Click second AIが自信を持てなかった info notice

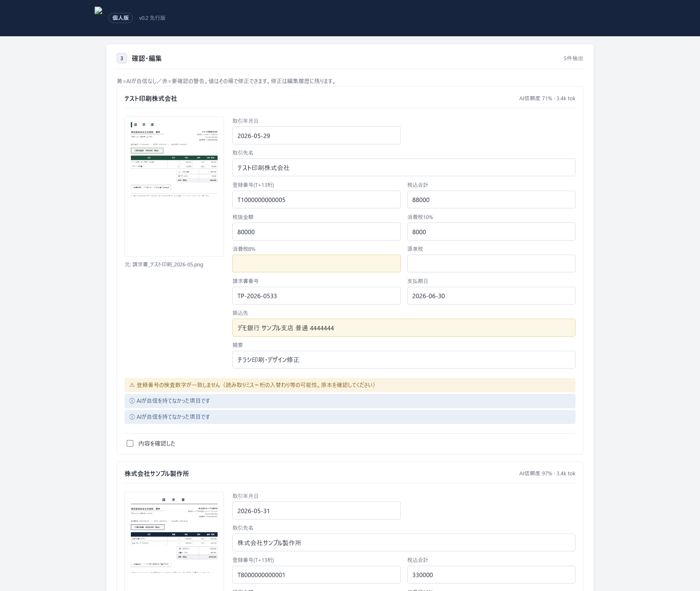(x=350, y=417)
